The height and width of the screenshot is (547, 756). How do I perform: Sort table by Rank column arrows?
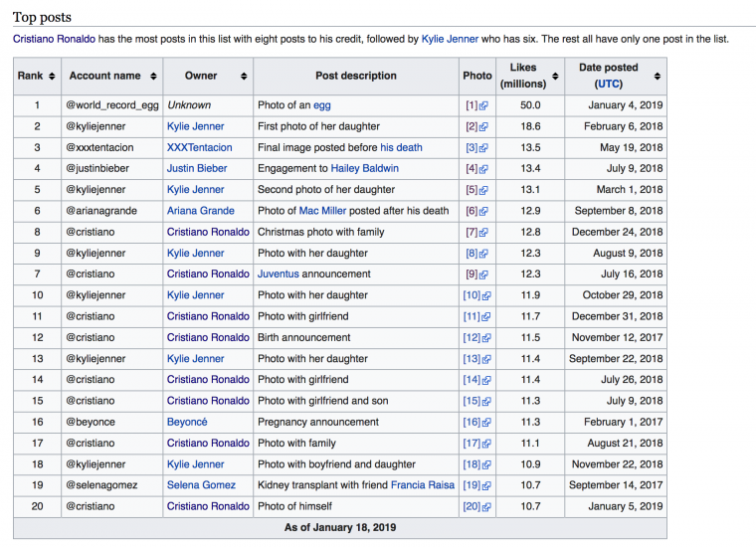point(52,77)
